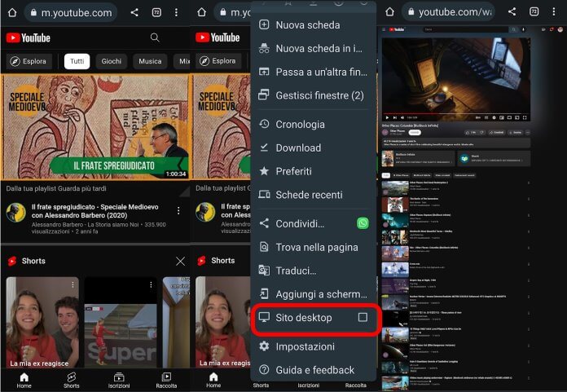The width and height of the screenshot is (567, 392).
Task: Open the three-dot browser menu in left screen
Action: click(x=176, y=13)
